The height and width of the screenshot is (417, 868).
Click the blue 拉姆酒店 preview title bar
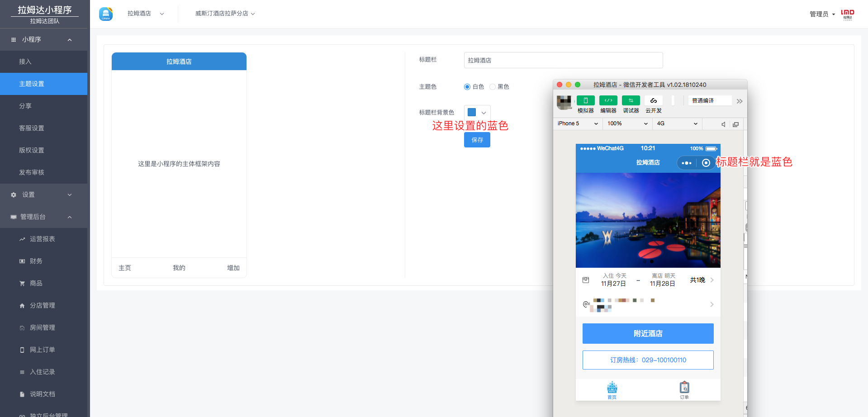click(x=179, y=62)
